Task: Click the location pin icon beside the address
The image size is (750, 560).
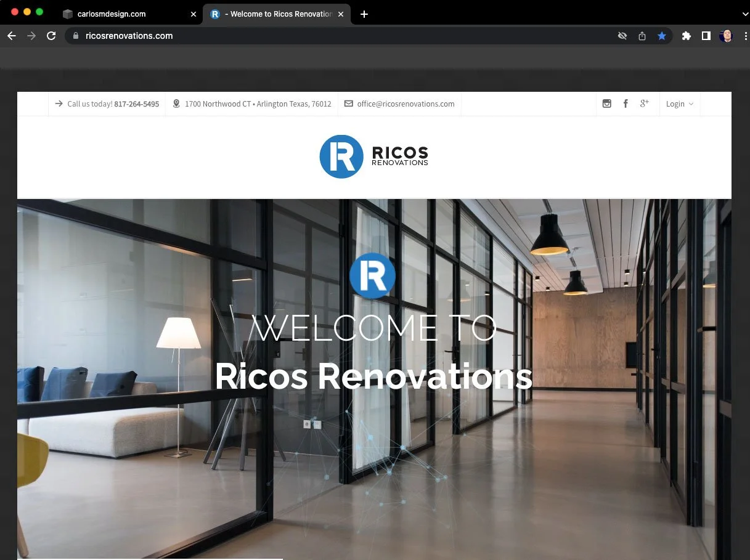Action: pos(176,103)
